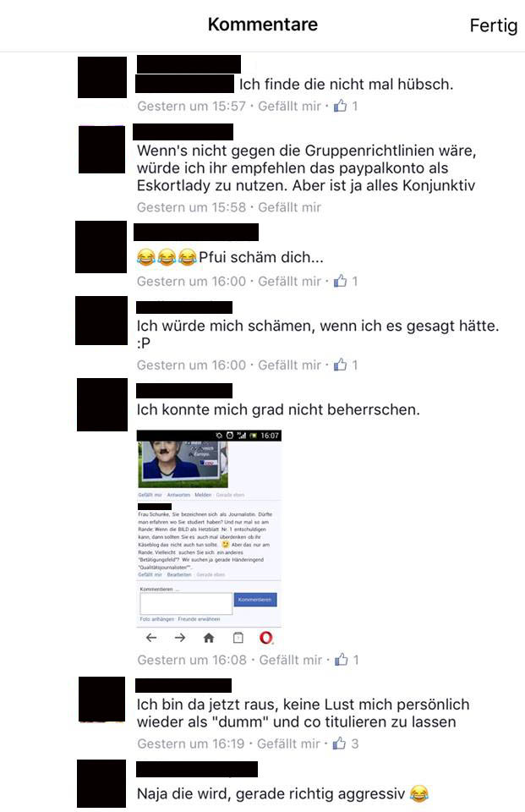The image size is (525, 812).
Task: Click the forward arrow in embedded browser bar
Action: (x=180, y=638)
